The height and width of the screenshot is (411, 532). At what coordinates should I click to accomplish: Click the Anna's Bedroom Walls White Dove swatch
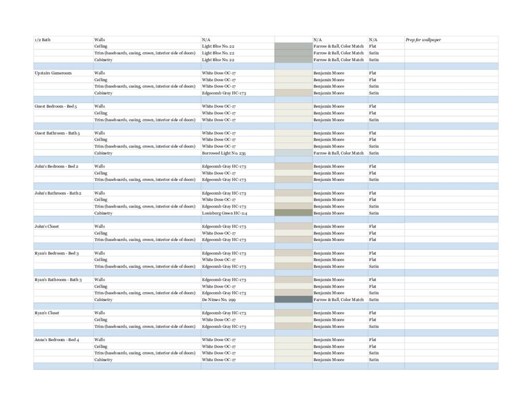click(293, 340)
